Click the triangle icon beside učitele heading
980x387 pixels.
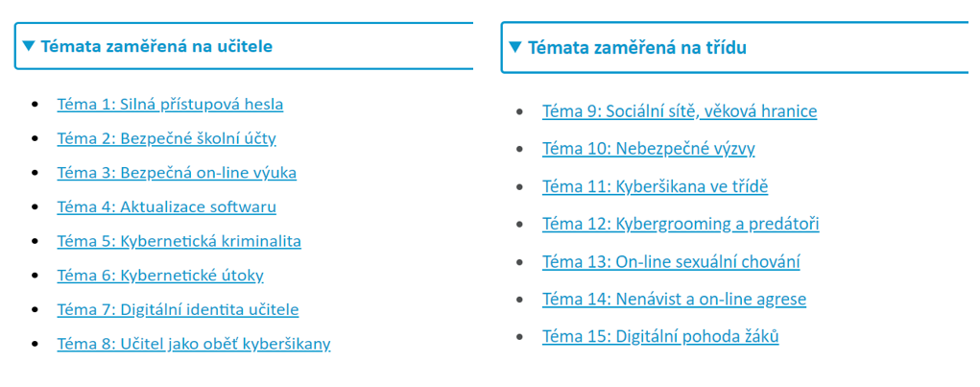coord(29,45)
